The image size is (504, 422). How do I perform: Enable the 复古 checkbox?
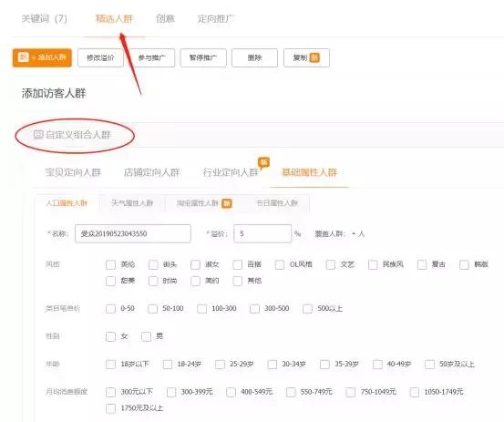[422, 265]
